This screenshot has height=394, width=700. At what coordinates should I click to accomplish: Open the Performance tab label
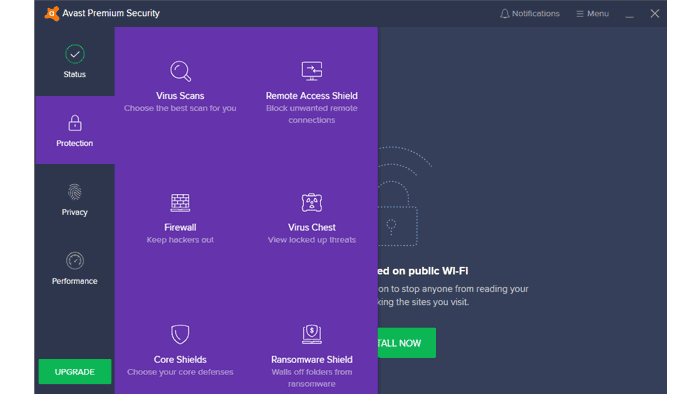click(x=75, y=281)
